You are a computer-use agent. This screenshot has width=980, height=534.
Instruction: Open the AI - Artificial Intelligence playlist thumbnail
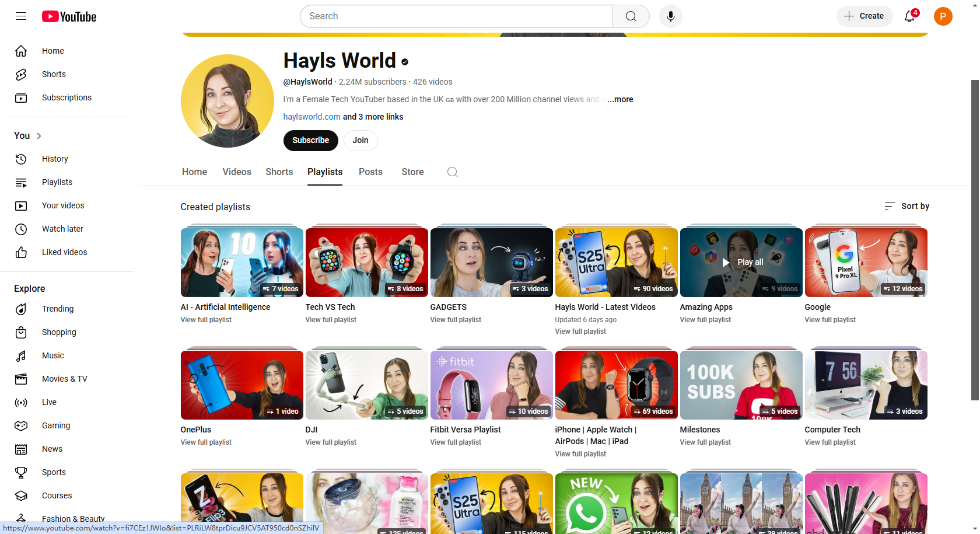(242, 263)
